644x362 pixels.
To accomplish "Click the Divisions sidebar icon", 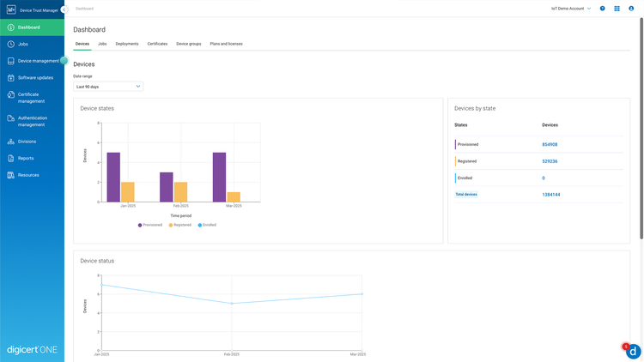I will click(10, 142).
